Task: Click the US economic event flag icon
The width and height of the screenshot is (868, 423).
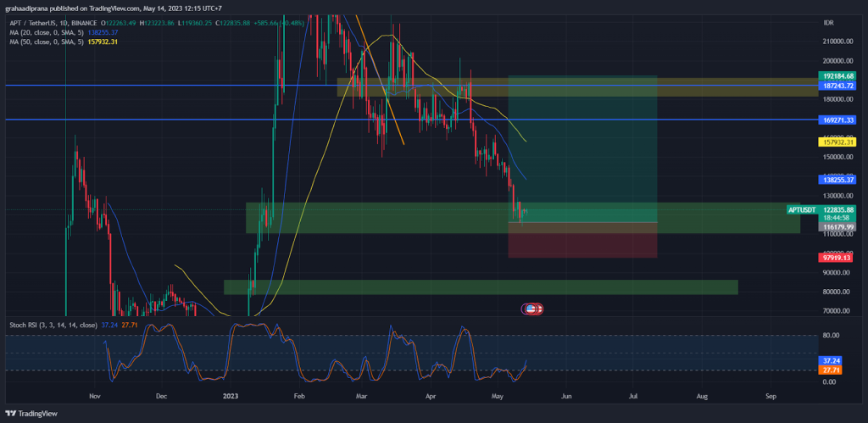Action: [532, 309]
